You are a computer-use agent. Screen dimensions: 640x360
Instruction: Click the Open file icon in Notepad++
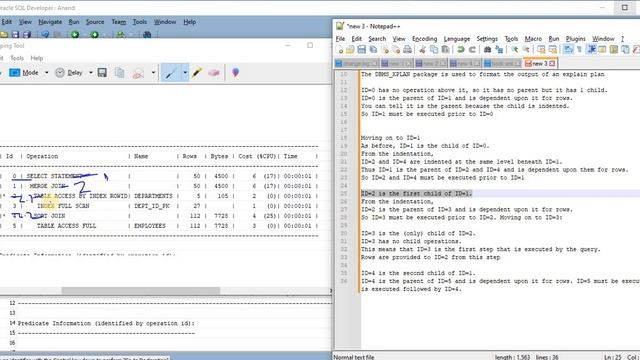click(x=350, y=50)
